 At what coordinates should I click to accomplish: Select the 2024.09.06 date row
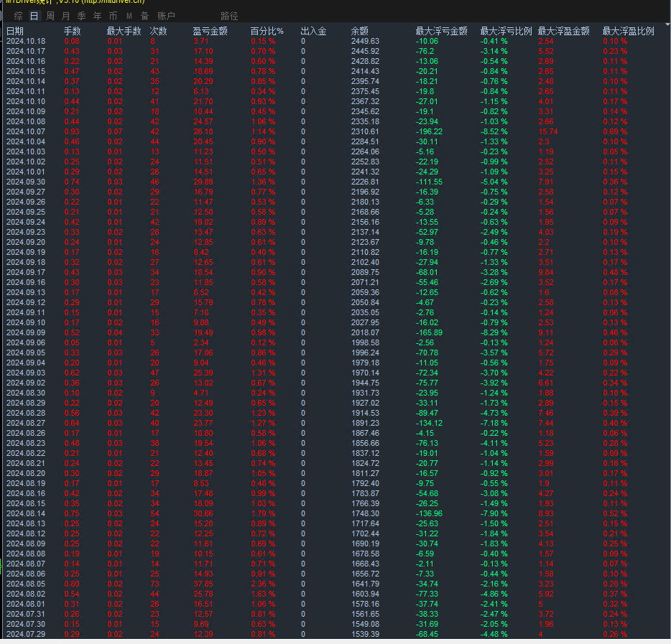26,342
